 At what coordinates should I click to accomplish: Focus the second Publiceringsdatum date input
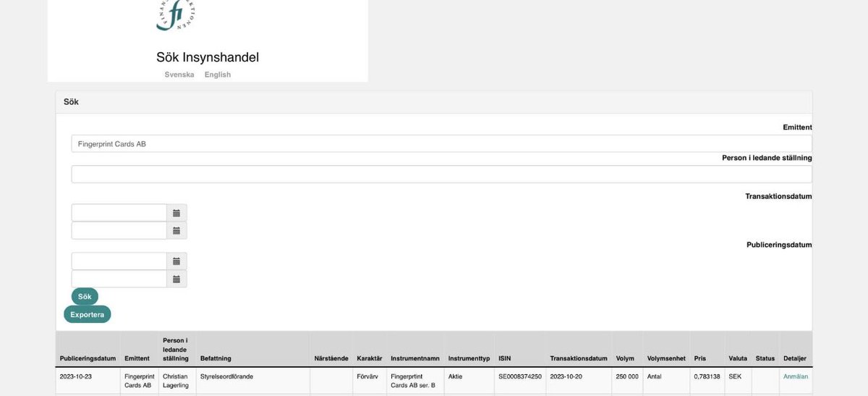tap(119, 279)
